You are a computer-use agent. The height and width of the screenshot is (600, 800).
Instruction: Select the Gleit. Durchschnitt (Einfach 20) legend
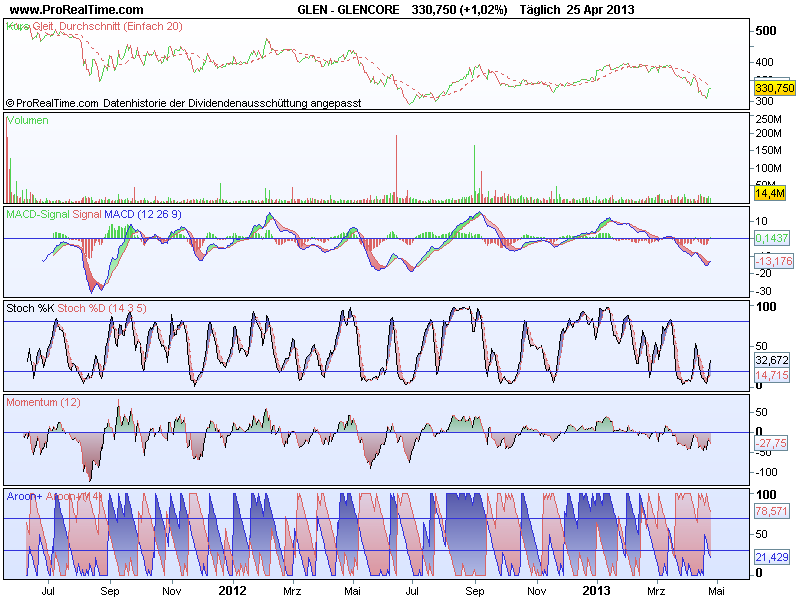tap(108, 26)
